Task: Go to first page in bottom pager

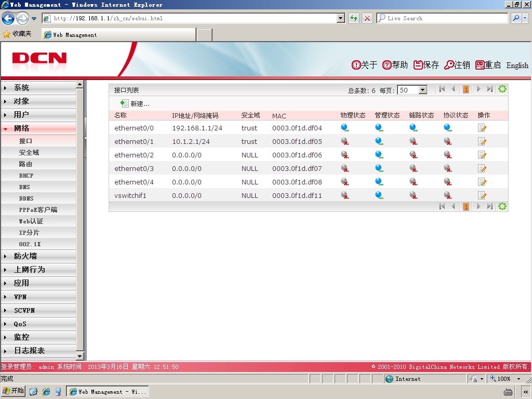Action: pos(442,206)
